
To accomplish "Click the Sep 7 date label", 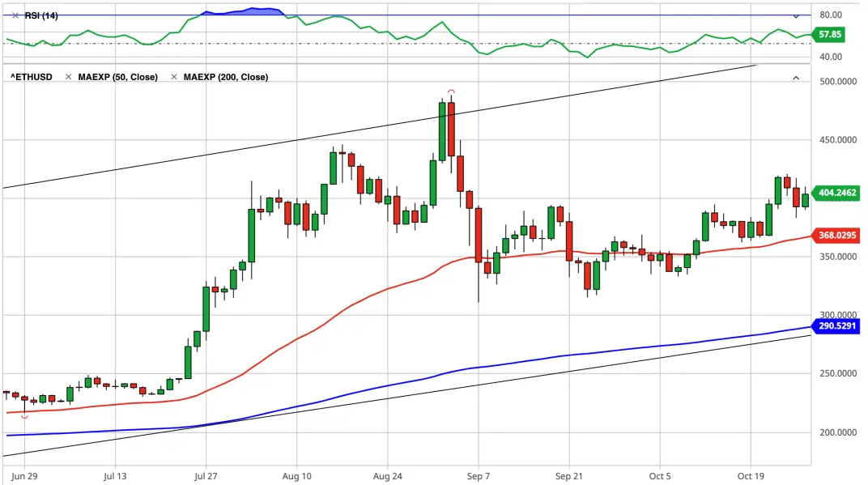I will pyautogui.click(x=479, y=476).
